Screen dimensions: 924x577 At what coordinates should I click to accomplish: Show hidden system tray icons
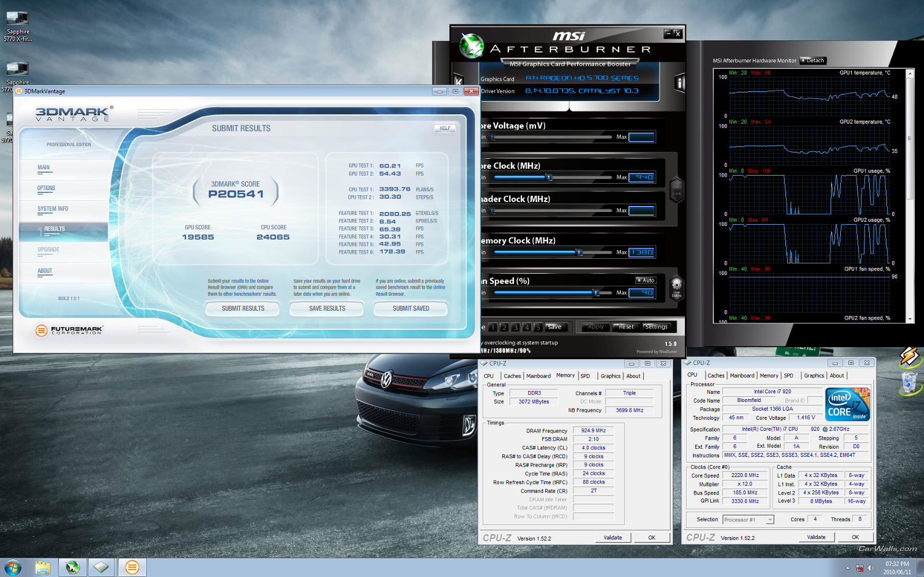[x=848, y=568]
